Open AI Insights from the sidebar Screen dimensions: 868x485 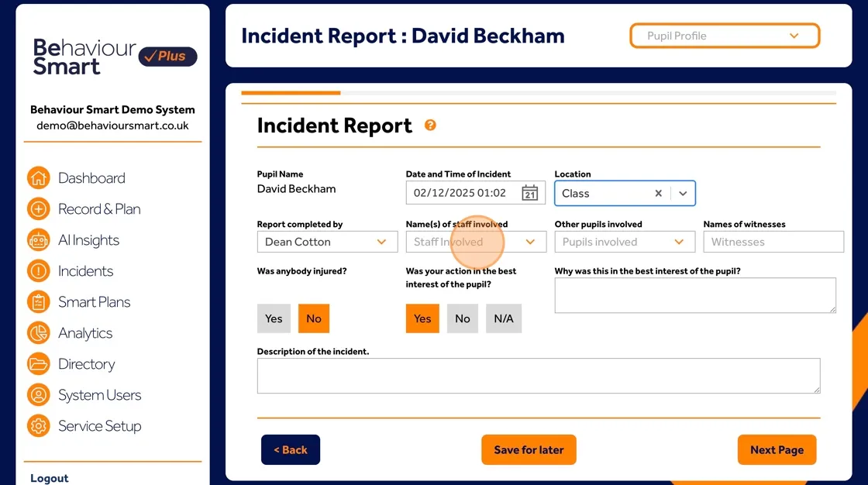[x=38, y=240]
